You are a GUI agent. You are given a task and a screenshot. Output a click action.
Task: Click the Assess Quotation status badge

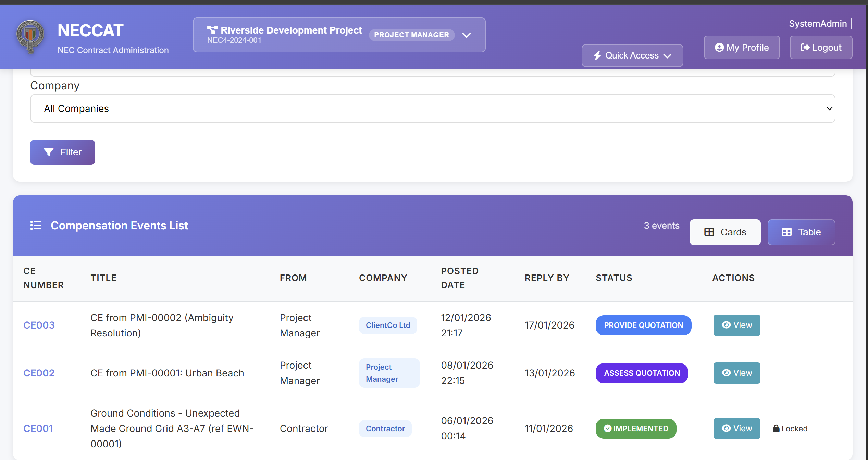(x=642, y=373)
